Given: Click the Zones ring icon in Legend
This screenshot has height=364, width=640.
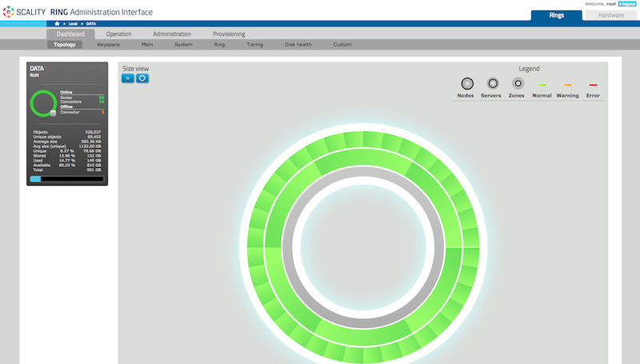Looking at the screenshot, I should click(x=518, y=83).
